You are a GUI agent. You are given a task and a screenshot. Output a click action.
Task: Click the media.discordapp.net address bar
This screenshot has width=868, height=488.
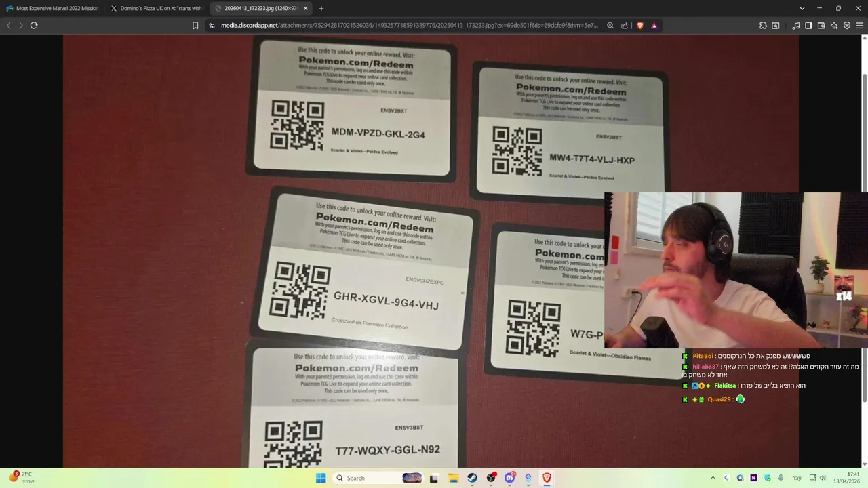click(410, 25)
